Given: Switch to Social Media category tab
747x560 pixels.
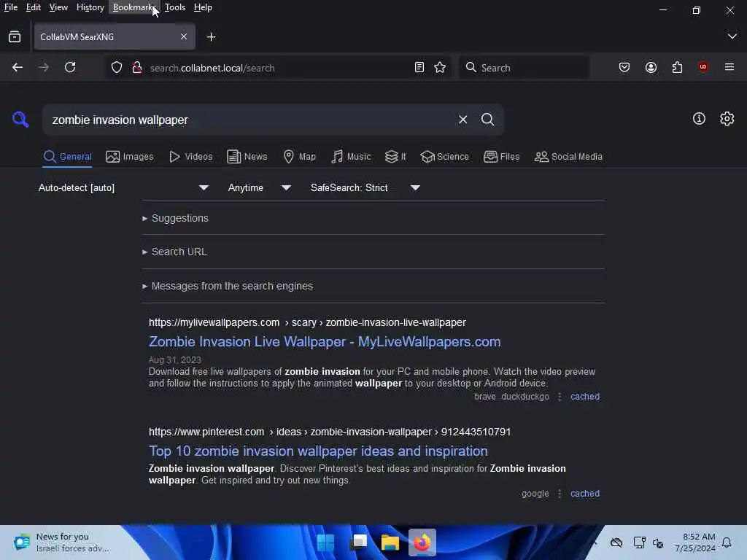Looking at the screenshot, I should pos(568,157).
